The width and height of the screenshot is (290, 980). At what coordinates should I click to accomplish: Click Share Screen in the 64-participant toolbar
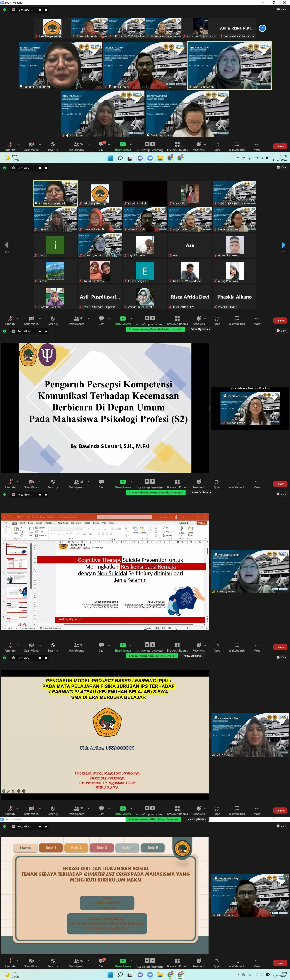(x=123, y=320)
